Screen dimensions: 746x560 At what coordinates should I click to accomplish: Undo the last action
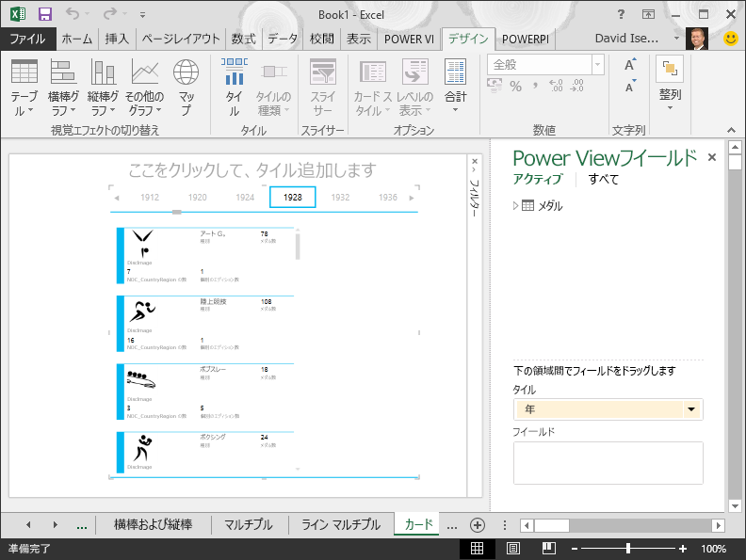click(x=73, y=14)
